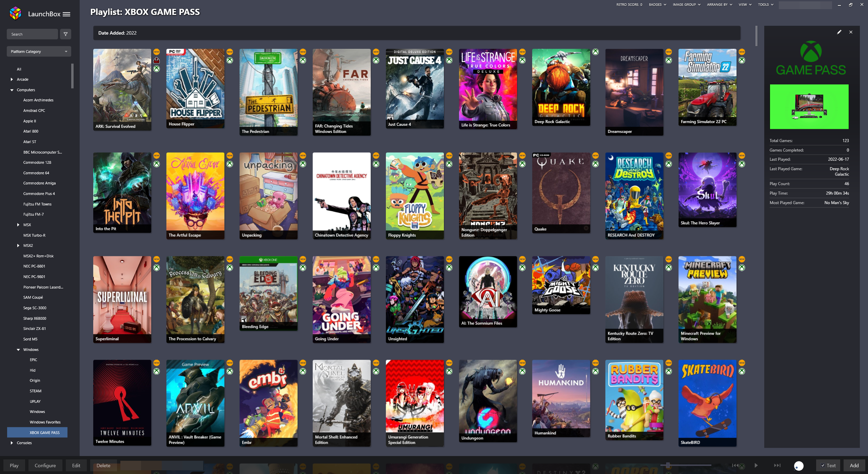Open the VIEW menu
This screenshot has width=868, height=474.
(745, 5)
